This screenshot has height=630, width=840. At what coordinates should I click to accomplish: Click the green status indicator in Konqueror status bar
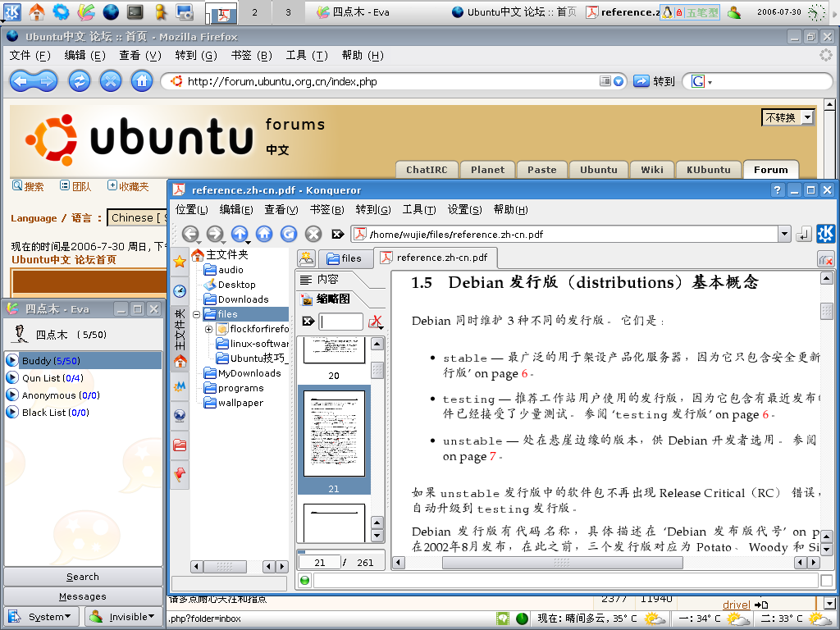305,580
